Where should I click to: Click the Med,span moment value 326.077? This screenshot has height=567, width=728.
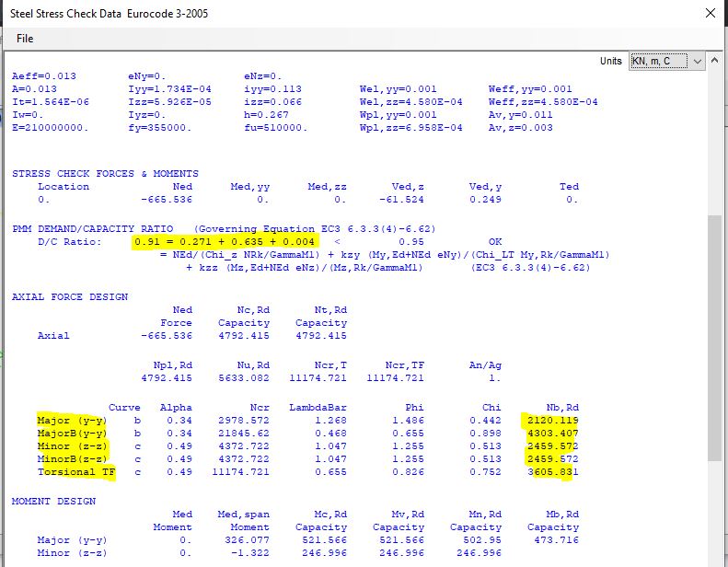pos(247,540)
